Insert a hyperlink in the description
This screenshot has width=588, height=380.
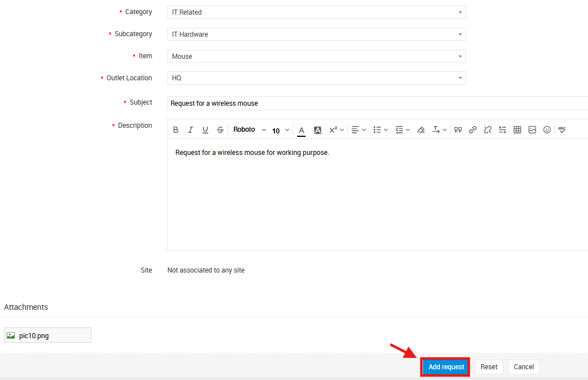tap(473, 130)
